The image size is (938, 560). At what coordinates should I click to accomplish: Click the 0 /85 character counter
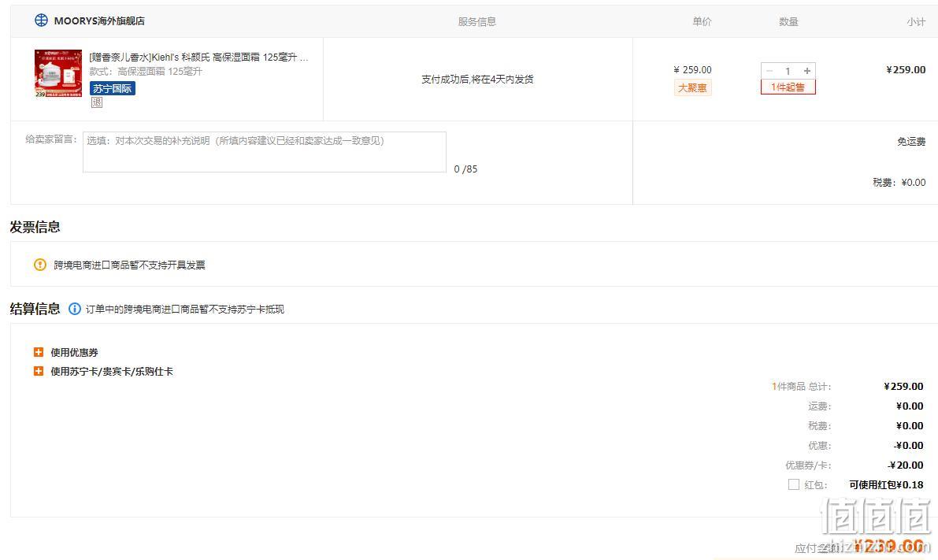point(465,169)
